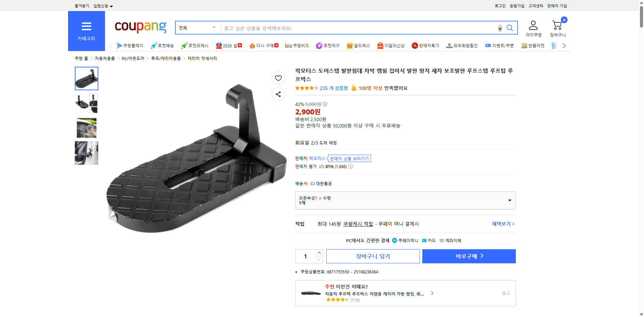Open 마이쿠팡 via the person icon
This screenshot has height=317, width=644.
pos(533,25)
